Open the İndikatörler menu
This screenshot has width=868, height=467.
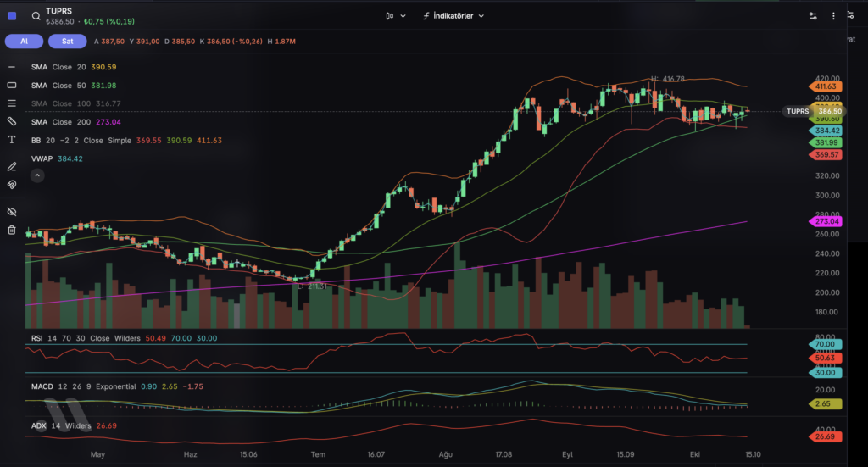tap(453, 16)
